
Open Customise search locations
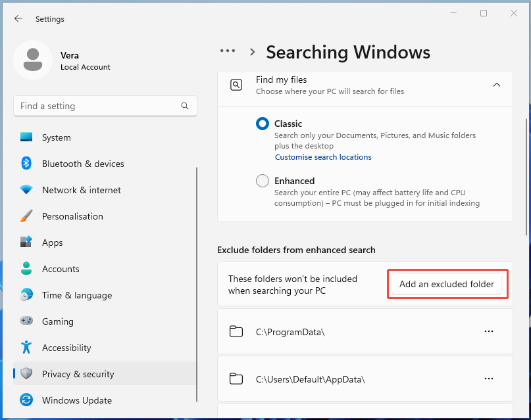323,156
